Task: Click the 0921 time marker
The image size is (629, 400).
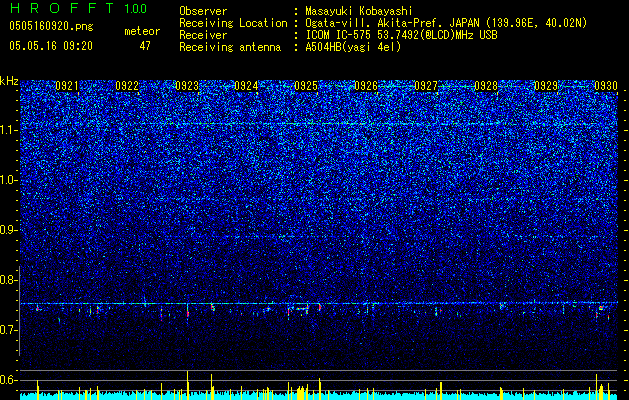Action: click(67, 86)
